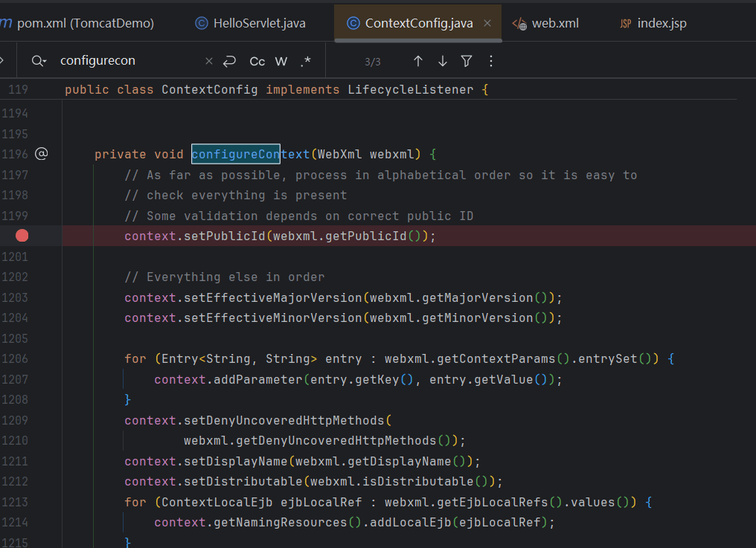Click Maven icon on pom.xml tab

(x=6, y=22)
